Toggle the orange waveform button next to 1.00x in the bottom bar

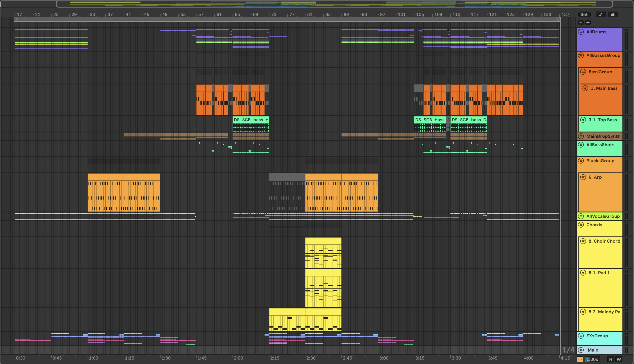[580, 359]
